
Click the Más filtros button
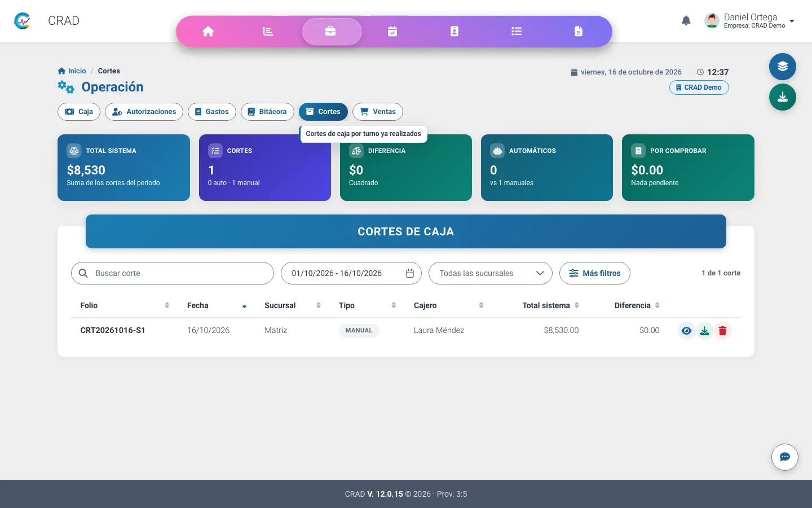[x=595, y=273]
